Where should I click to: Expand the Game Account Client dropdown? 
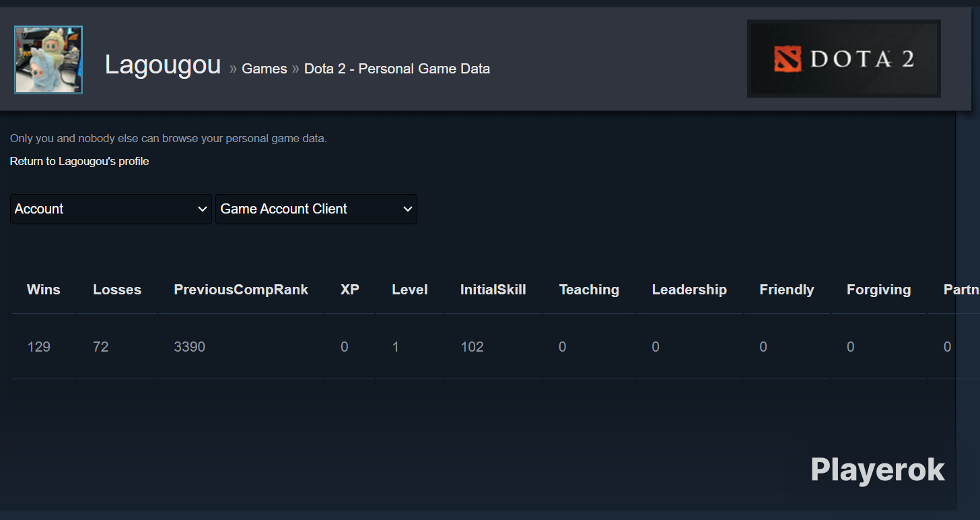[x=316, y=209]
